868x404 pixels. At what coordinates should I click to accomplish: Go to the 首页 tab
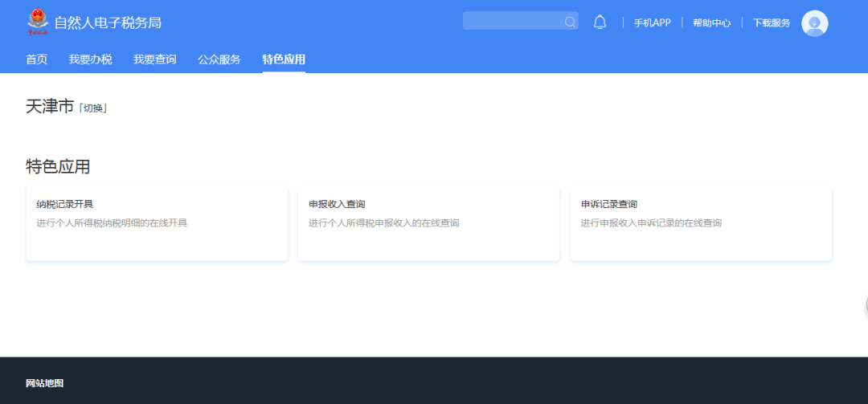[36, 59]
